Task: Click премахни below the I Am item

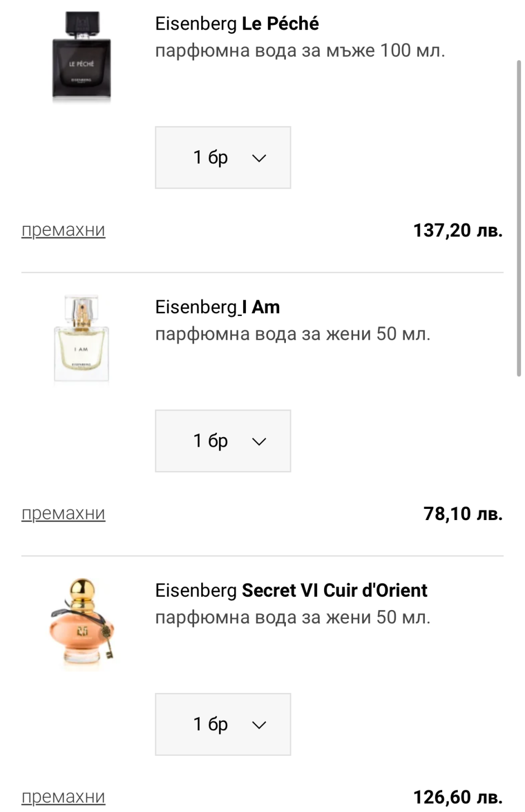Action: (x=63, y=513)
